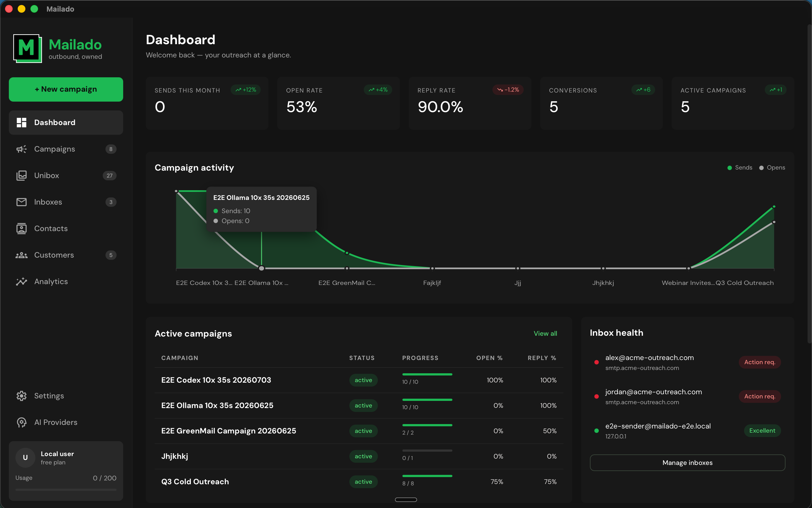The height and width of the screenshot is (508, 812).
Task: Click the +6 conversions trend badge
Action: click(x=643, y=90)
